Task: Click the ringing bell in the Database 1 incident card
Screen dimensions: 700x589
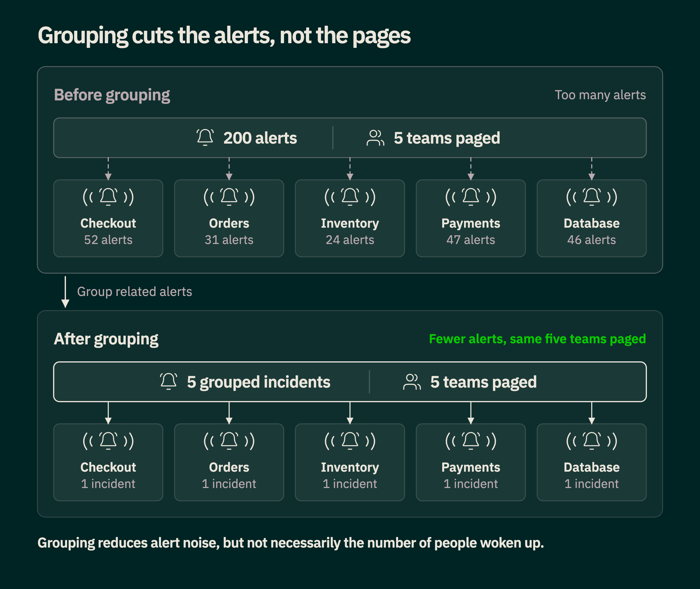Action: click(x=591, y=441)
